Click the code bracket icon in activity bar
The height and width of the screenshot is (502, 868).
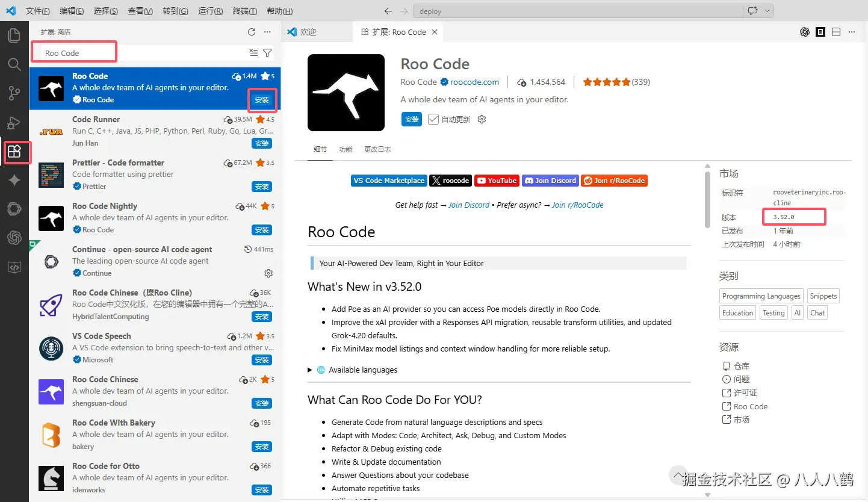tap(14, 267)
